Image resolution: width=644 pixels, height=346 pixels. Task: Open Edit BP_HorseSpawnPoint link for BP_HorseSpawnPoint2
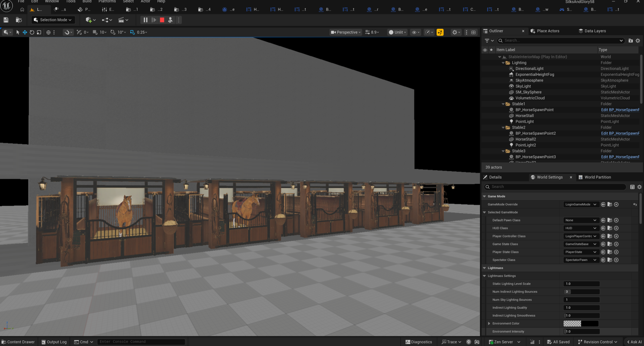(620, 133)
